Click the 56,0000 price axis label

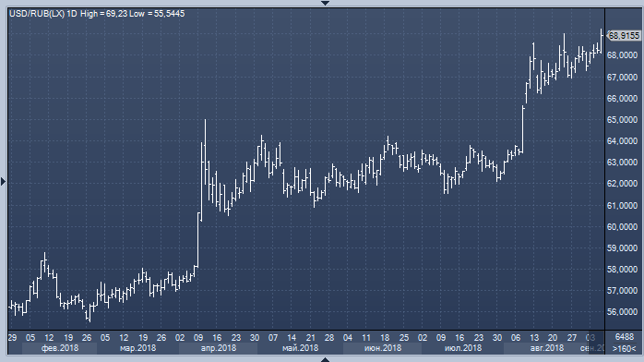click(x=622, y=312)
